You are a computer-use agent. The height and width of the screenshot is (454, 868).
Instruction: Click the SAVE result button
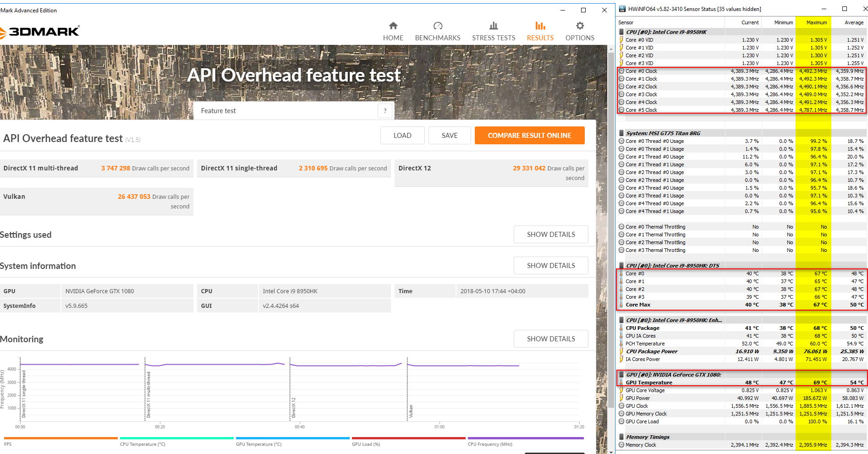(x=450, y=135)
